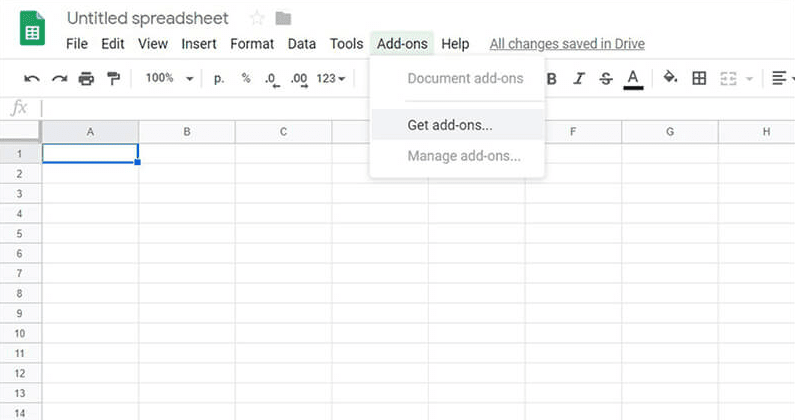
Task: Rename the Untitled spreadsheet title
Action: click(x=148, y=19)
